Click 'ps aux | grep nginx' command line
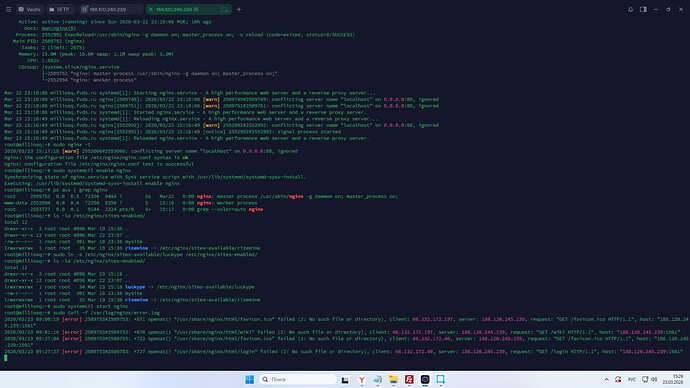 pos(56,190)
